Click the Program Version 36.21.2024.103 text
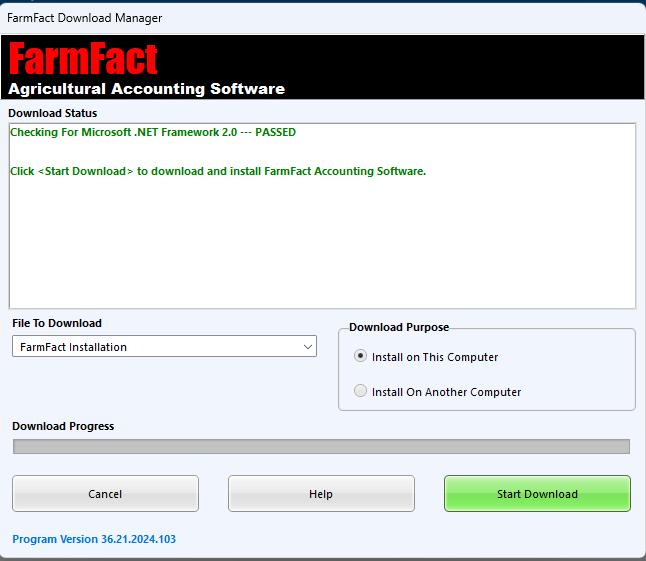Screen dimensions: 646x561 click(x=94, y=539)
